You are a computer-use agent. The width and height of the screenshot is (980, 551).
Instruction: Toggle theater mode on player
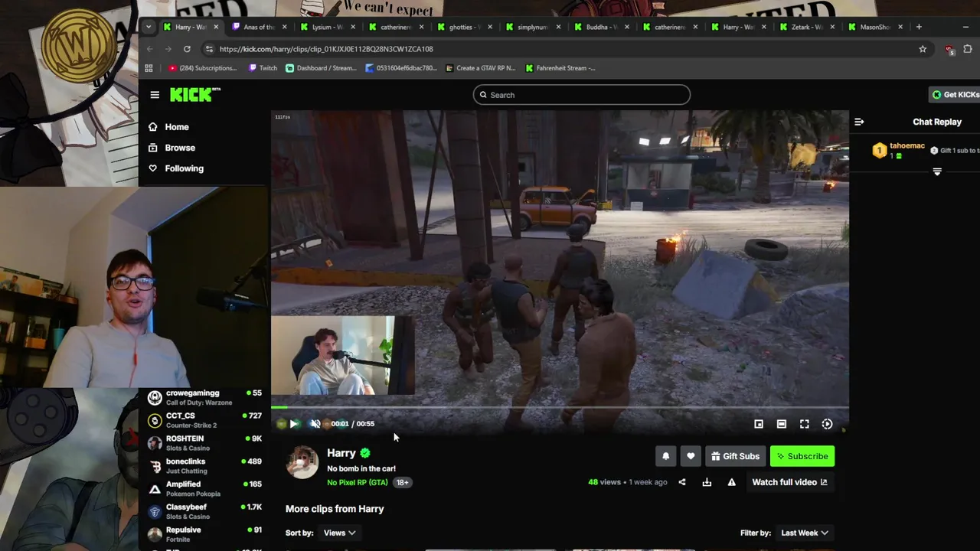coord(782,424)
